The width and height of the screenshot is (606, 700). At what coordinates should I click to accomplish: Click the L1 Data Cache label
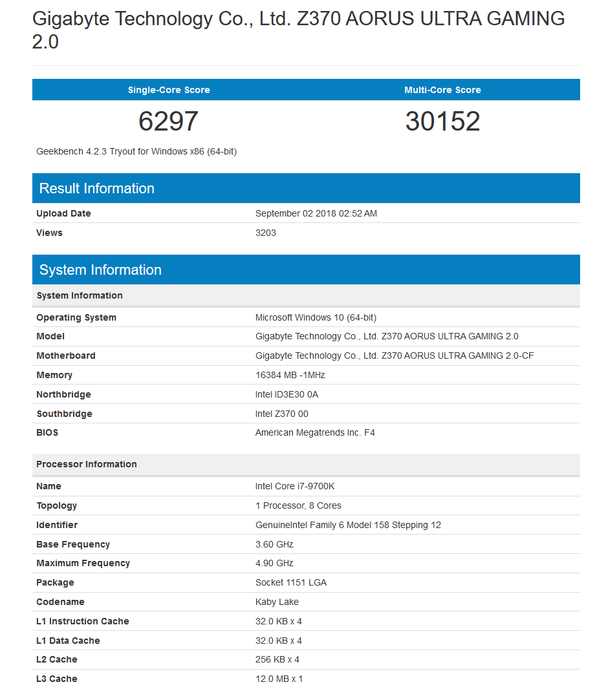click(69, 641)
